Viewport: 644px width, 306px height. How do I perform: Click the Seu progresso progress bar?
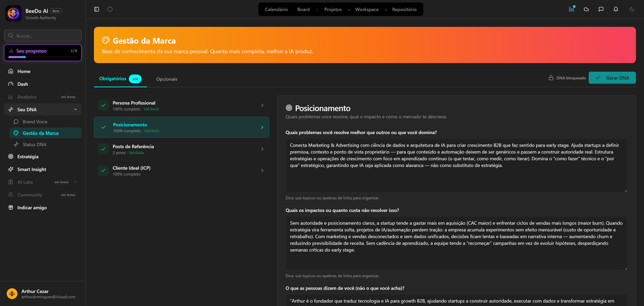(43, 57)
